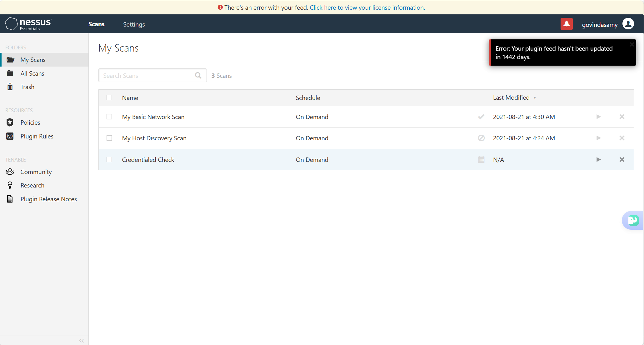Dismiss the plugin feed error notification
The image size is (644, 345).
[632, 44]
